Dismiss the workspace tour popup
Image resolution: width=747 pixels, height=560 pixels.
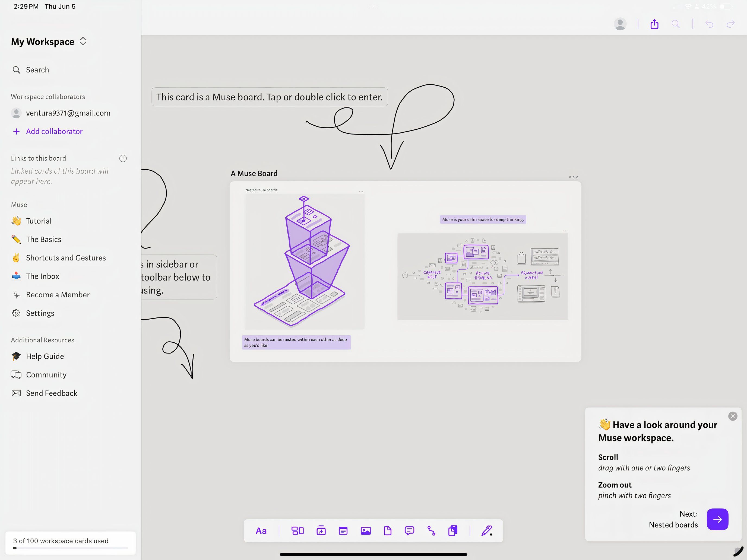[733, 416]
